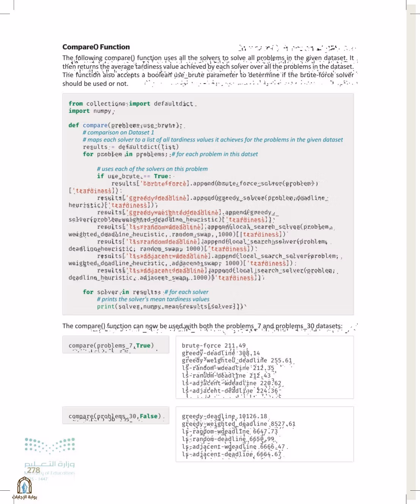Click page number 278

pyautogui.click(x=33, y=470)
